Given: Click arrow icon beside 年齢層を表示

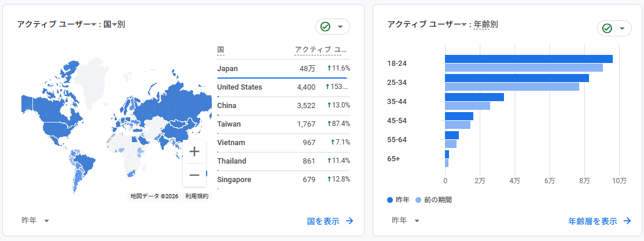Looking at the screenshot, I should click(627, 221).
